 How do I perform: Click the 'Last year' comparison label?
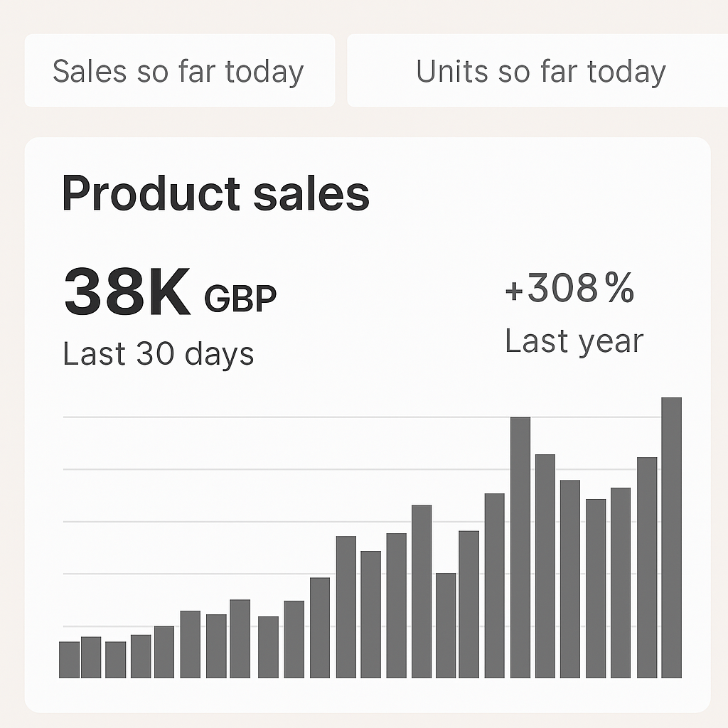(x=573, y=341)
